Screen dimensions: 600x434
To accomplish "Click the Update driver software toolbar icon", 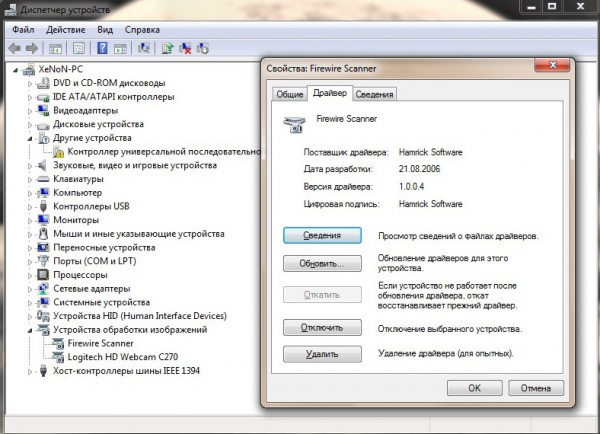I will pyautogui.click(x=167, y=47).
